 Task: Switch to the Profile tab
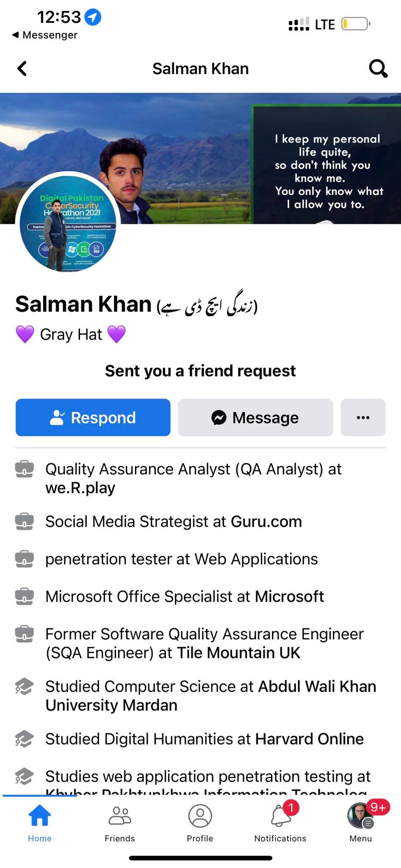point(200,823)
